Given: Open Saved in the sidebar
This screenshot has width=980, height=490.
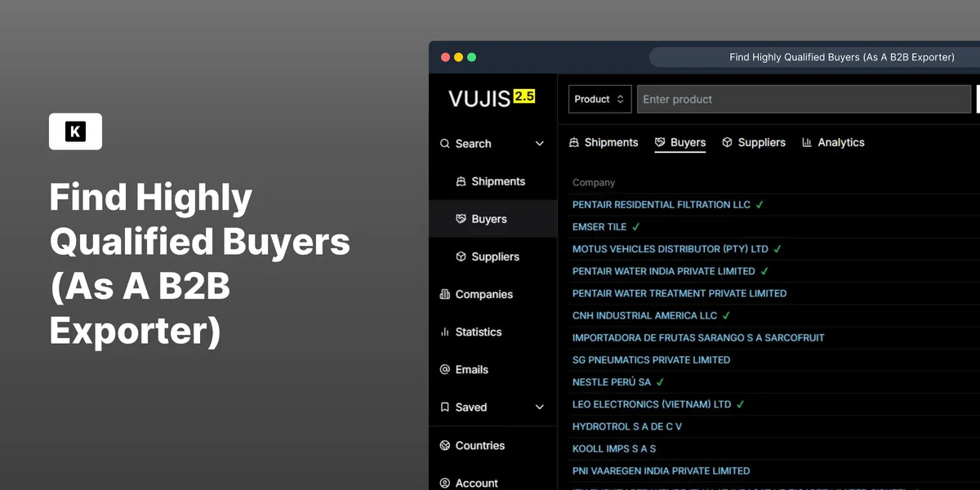Looking at the screenshot, I should pyautogui.click(x=470, y=407).
